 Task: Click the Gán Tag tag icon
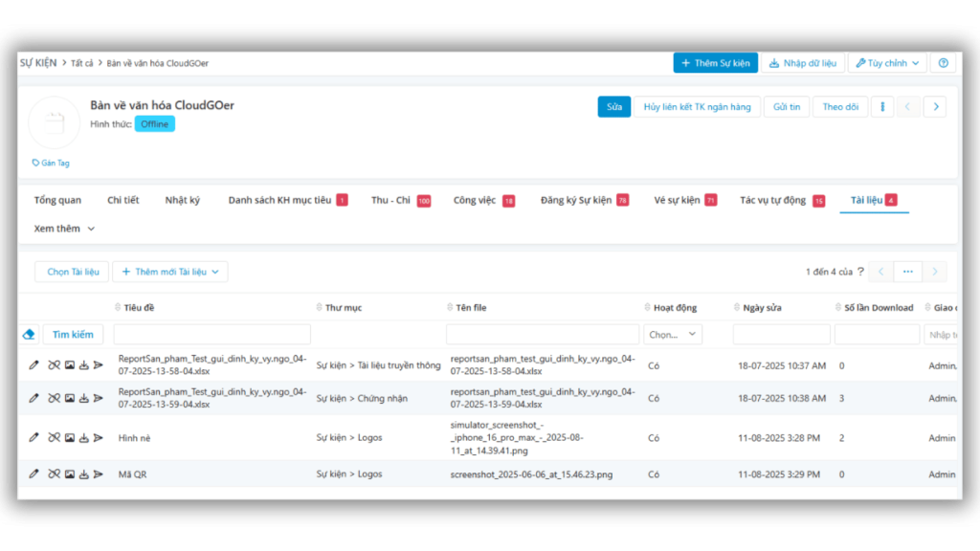point(36,163)
